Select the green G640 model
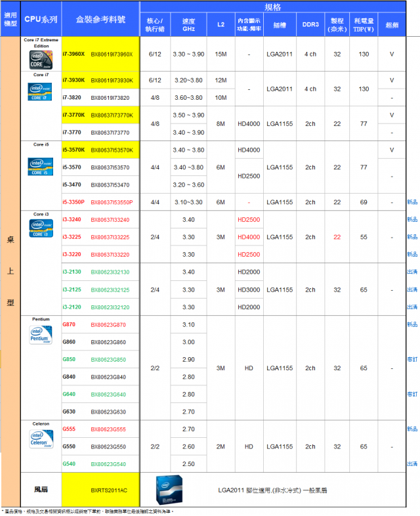Image resolution: width=420 pixels, height=516 pixels. coord(69,395)
